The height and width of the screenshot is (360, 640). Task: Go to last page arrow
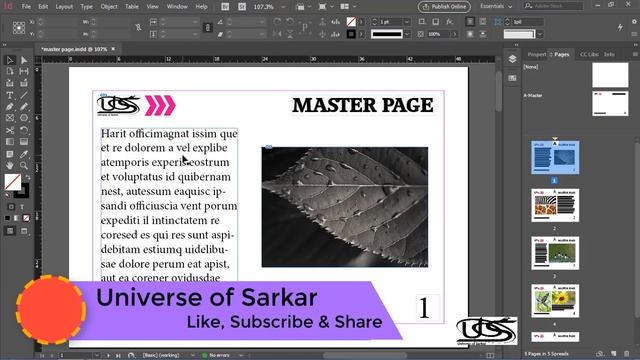[x=118, y=356]
